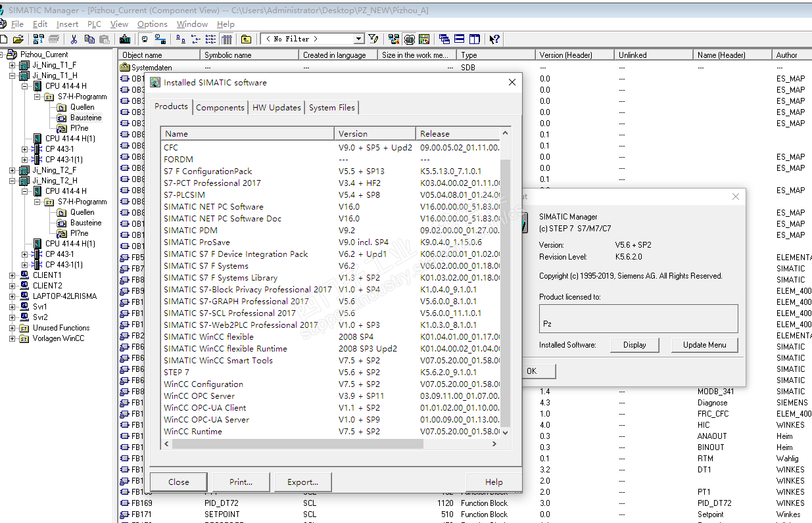Click Arrange windows horizontally icon
This screenshot has width=812, height=523.
459,39
